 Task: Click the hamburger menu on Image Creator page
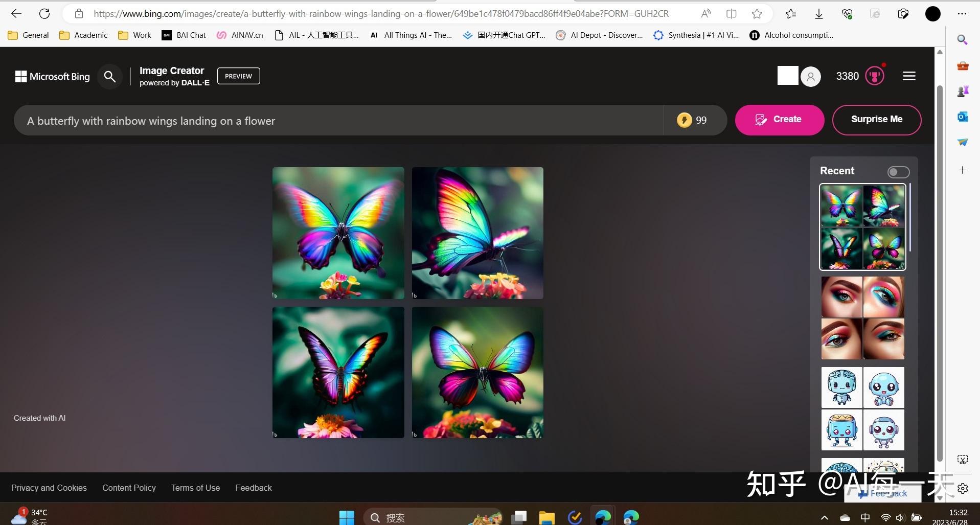coord(909,76)
